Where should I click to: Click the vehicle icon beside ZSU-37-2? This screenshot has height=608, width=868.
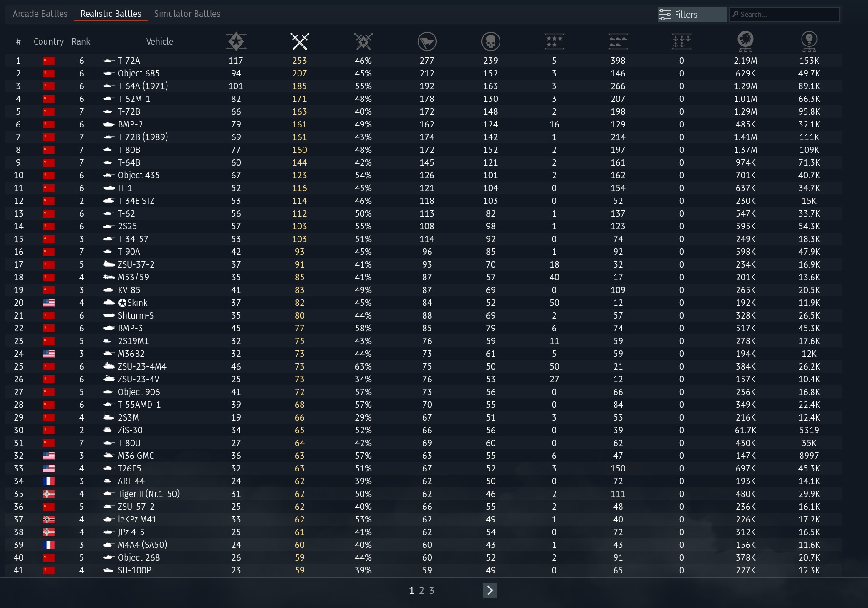point(108,264)
